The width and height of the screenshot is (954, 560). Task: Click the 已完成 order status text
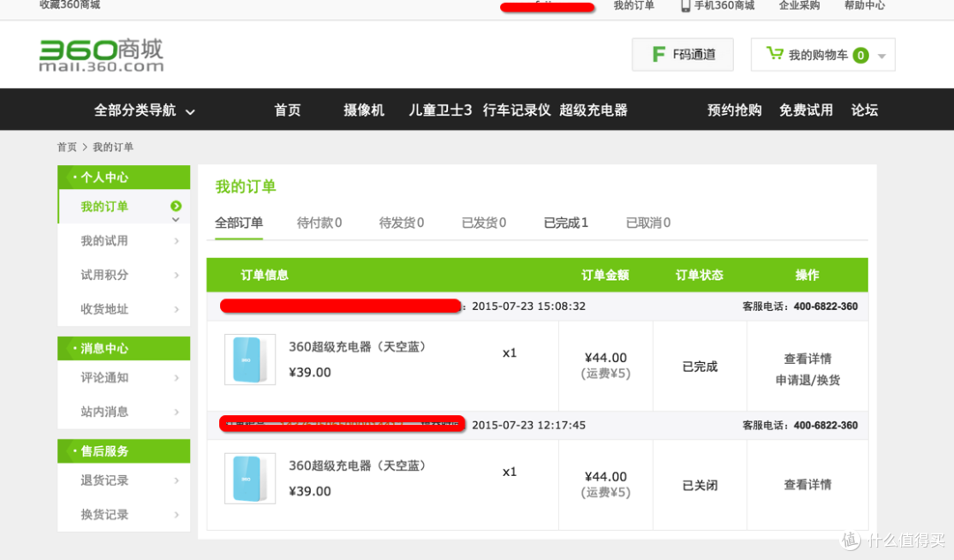[700, 367]
